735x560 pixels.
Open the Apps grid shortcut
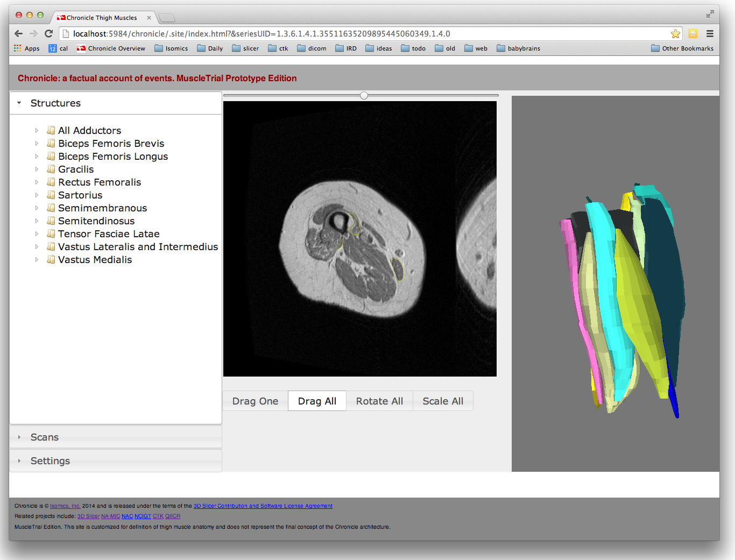(26, 48)
